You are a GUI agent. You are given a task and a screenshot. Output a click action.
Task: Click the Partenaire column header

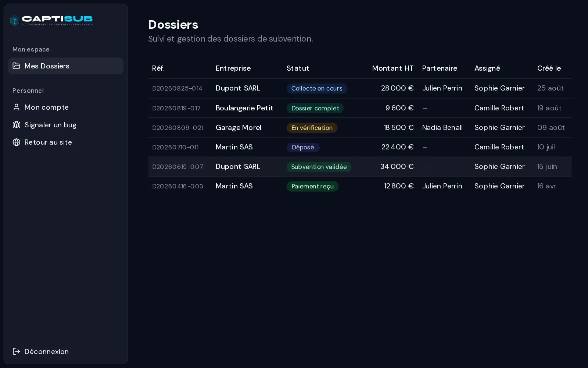[440, 68]
